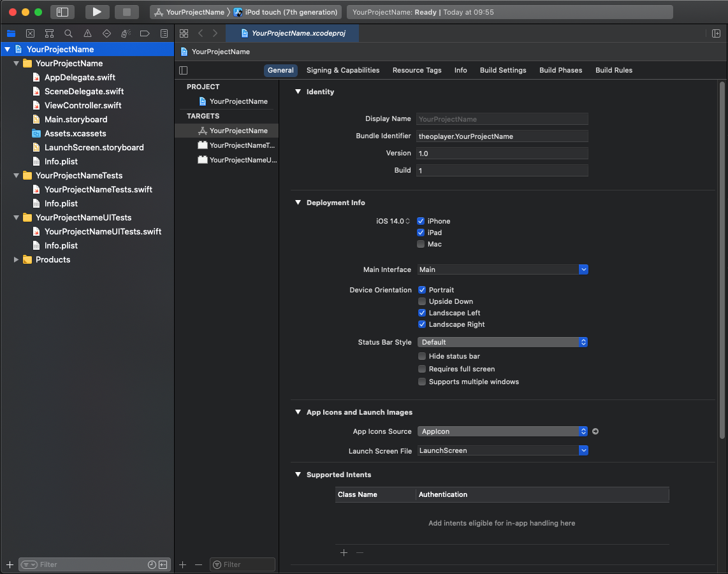Switch to Build Settings tab
This screenshot has width=728, height=574.
click(x=503, y=70)
